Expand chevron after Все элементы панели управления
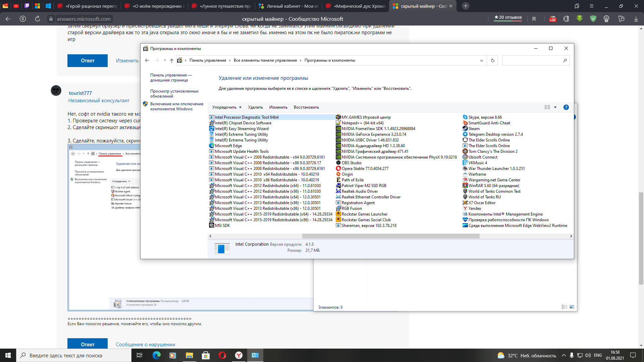Viewport: 644px width, 362px height. (301, 60)
